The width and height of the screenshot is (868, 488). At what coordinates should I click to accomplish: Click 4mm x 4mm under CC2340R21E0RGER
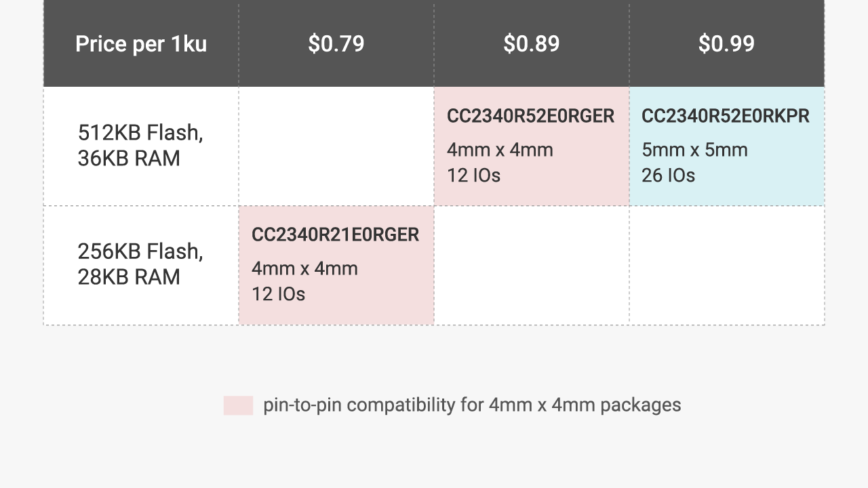coord(304,268)
